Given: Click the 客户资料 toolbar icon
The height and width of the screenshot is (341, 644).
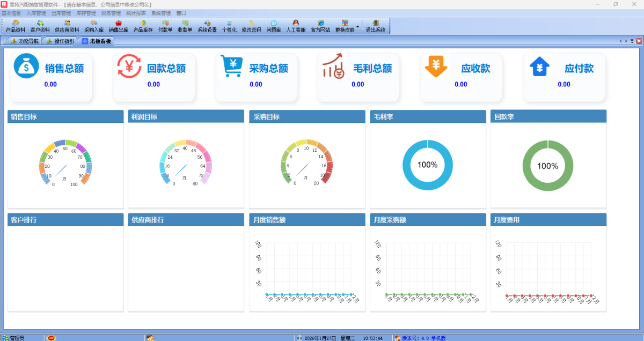Looking at the screenshot, I should (40, 26).
